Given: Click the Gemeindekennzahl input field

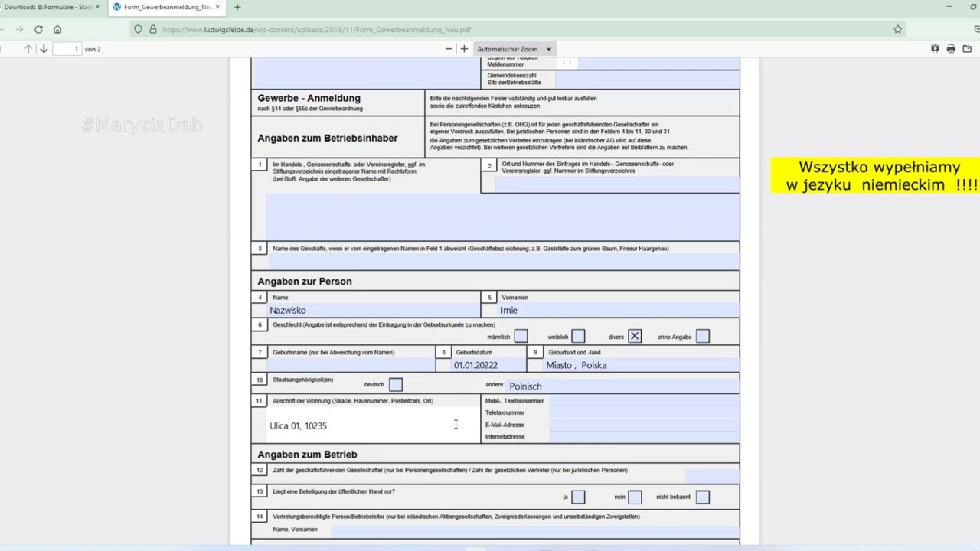Looking at the screenshot, I should (648, 79).
